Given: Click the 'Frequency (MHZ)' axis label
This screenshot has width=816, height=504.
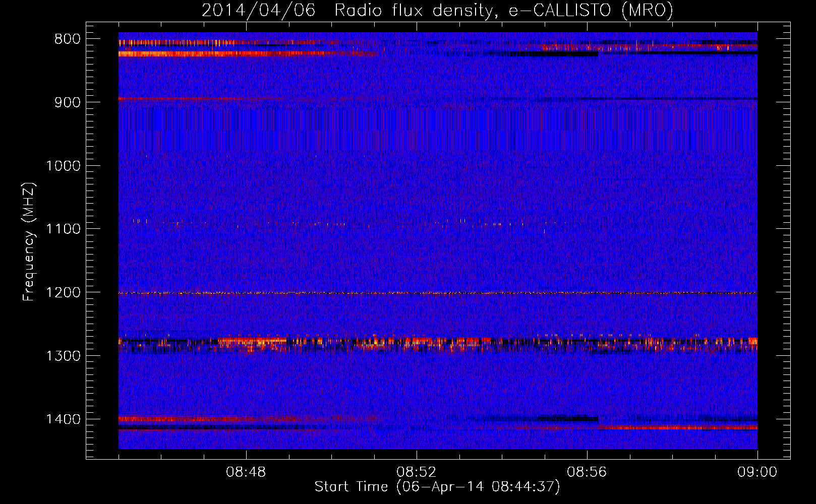Looking at the screenshot, I should 29,242.
